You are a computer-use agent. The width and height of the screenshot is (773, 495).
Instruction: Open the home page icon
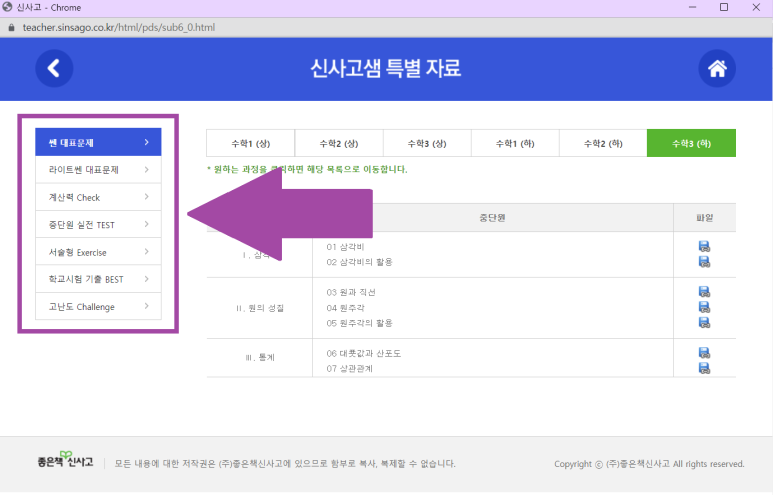[x=717, y=68]
